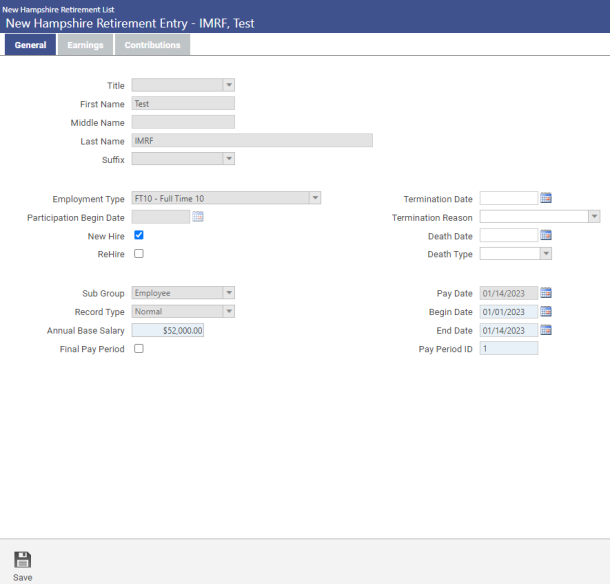Open the End Date calendar picker
The image size is (610, 584).
(x=546, y=330)
